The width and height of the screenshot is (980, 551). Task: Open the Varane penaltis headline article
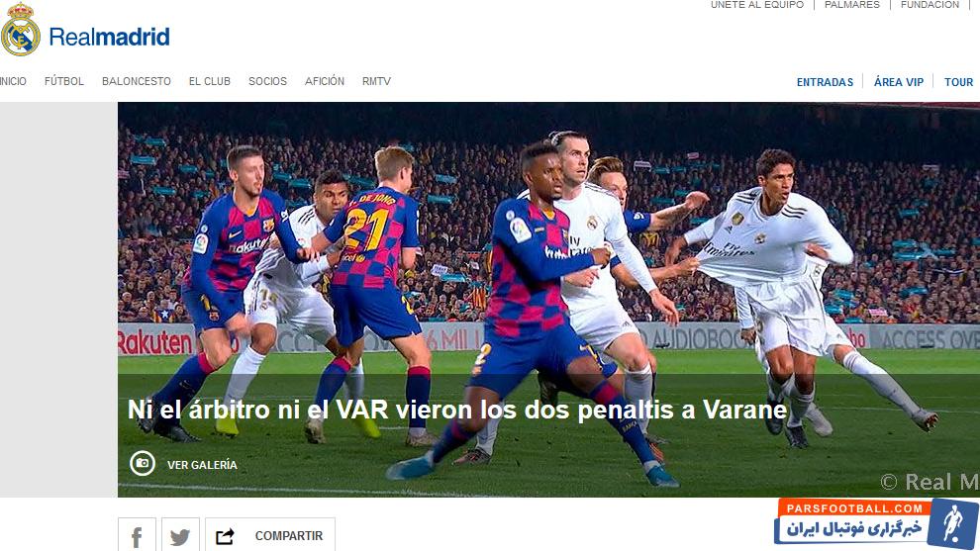click(x=457, y=410)
